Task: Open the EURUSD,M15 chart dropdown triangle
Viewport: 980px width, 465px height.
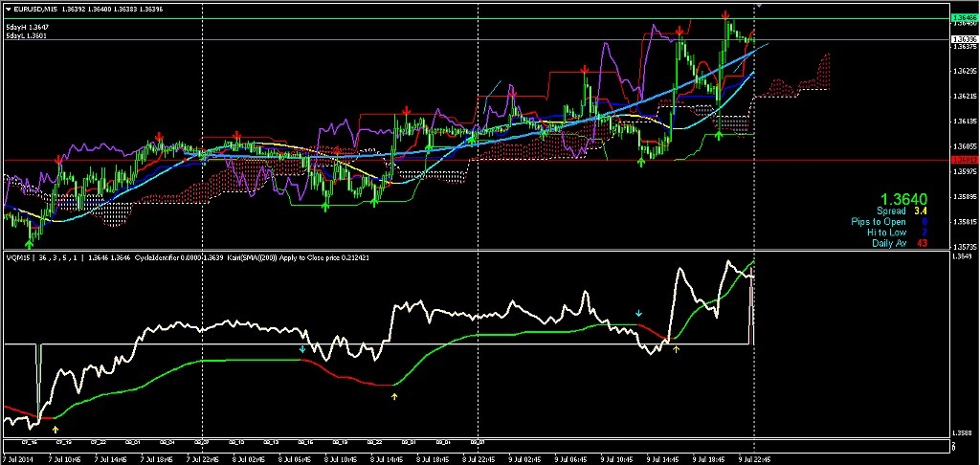Action: 7,9
